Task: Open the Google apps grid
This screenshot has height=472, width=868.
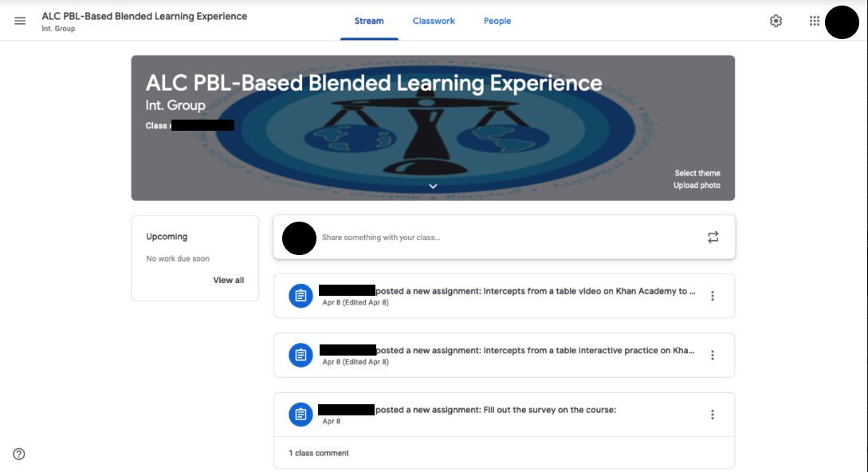Action: 814,21
